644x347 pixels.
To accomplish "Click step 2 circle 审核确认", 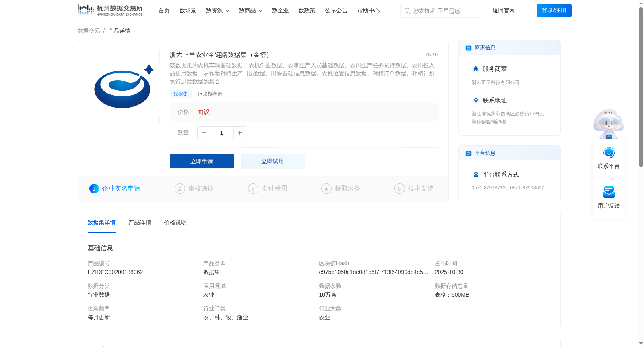I will tap(180, 189).
